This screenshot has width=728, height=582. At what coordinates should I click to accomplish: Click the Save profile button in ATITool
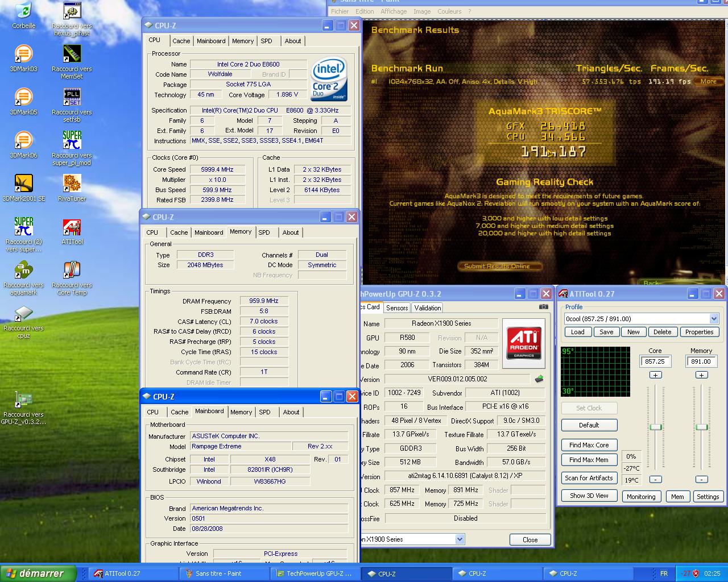pyautogui.click(x=606, y=332)
